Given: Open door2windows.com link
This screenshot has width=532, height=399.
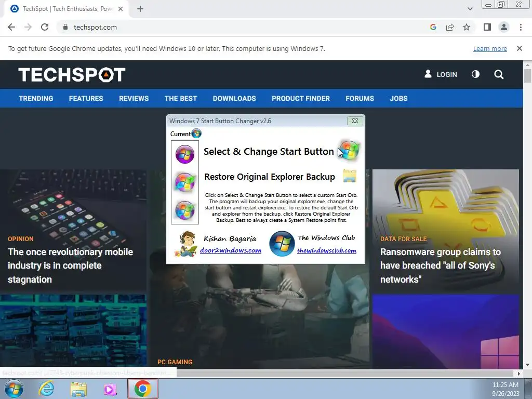Looking at the screenshot, I should tap(230, 250).
